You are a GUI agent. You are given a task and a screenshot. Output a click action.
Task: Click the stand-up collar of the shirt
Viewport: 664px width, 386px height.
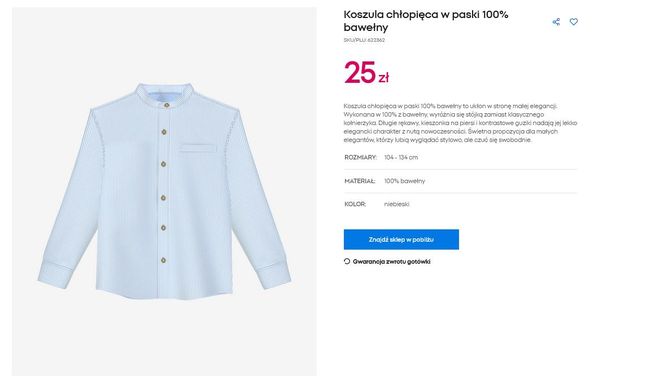(165, 92)
